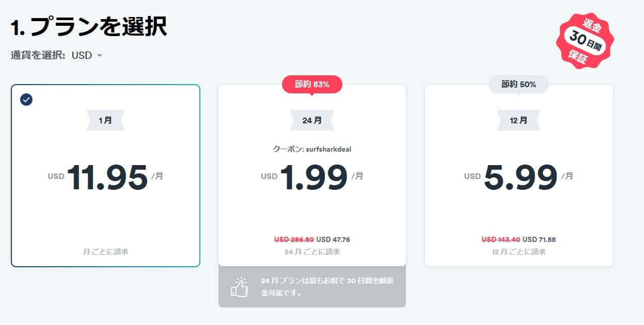
Task: Select the 24-month plan card at USD 1.99
Action: pyautogui.click(x=312, y=175)
